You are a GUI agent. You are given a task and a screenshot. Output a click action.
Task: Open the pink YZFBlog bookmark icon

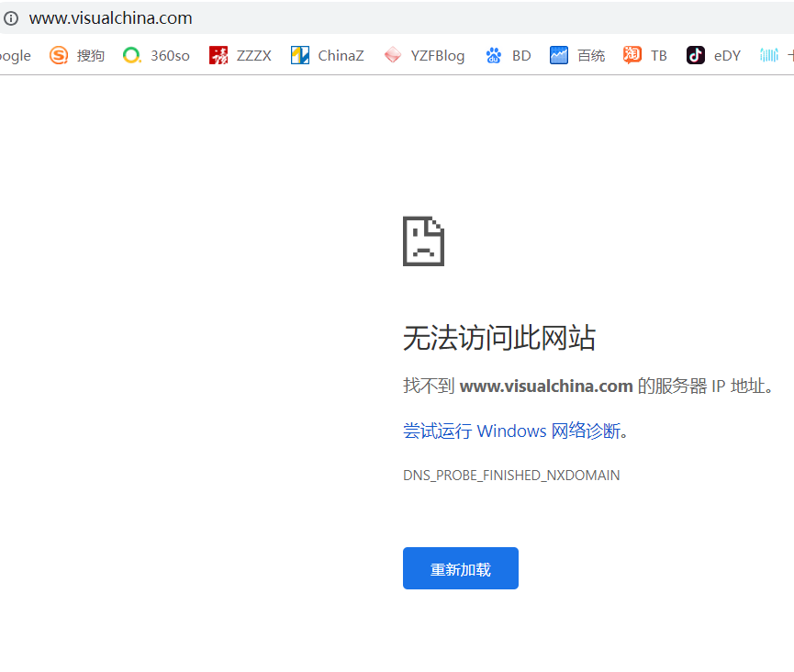tap(393, 55)
